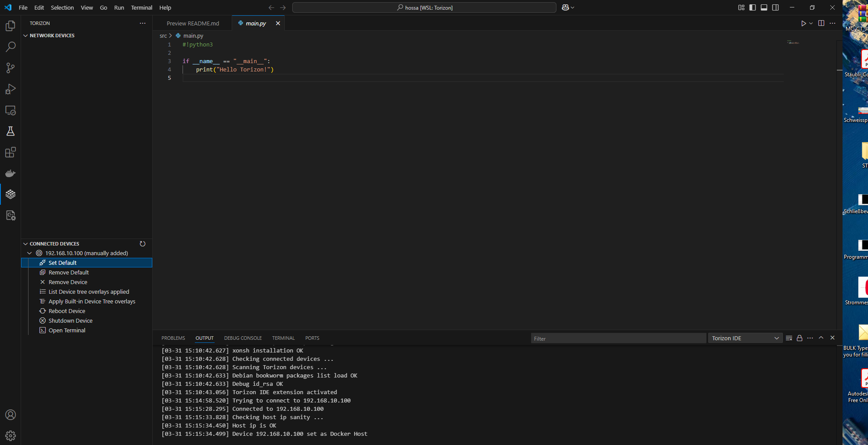Viewport: 868px width, 445px height.
Task: Focus the output Filter input field
Action: tap(619, 338)
